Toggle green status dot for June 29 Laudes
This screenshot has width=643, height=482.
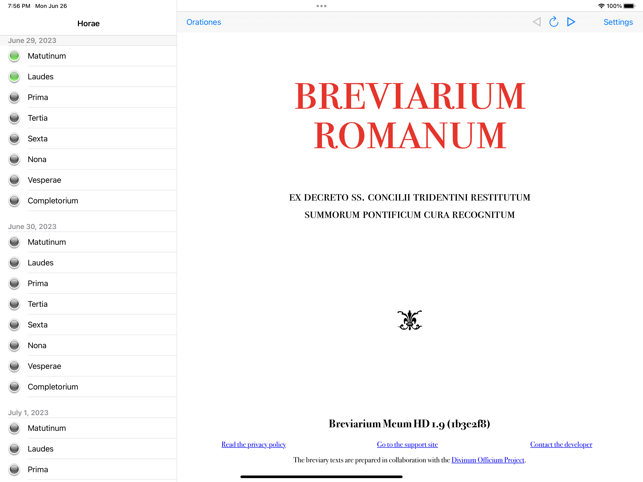coord(14,76)
